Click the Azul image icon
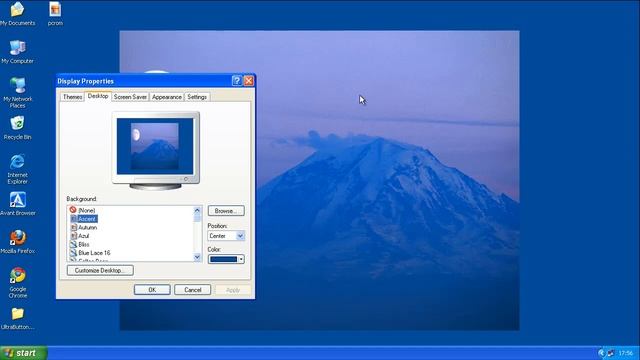The image size is (640, 360). 73,236
